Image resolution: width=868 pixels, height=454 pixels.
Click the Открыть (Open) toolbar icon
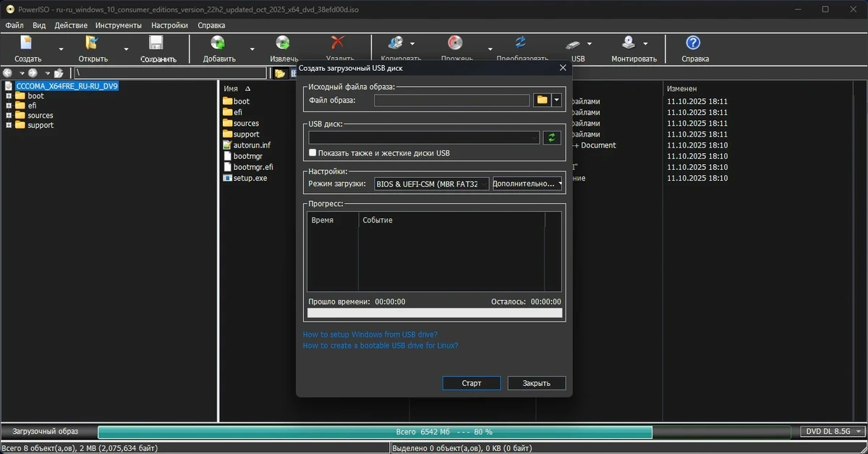pos(92,43)
